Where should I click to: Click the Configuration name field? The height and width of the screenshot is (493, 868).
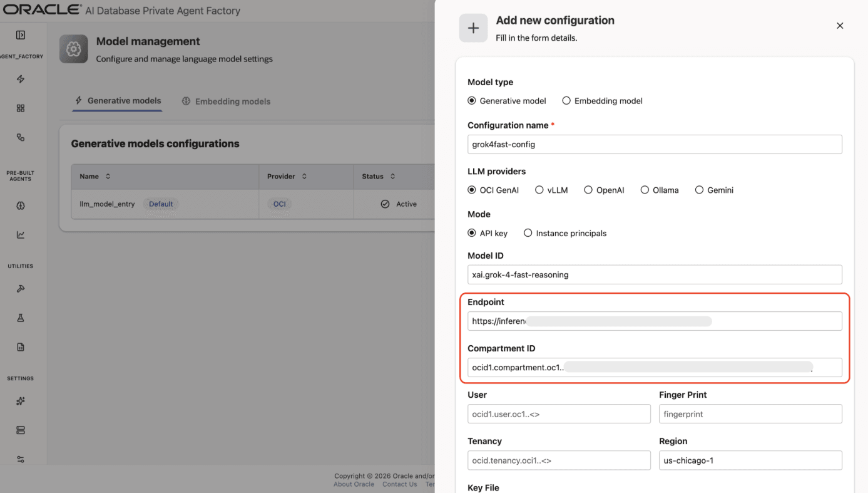[x=655, y=144]
